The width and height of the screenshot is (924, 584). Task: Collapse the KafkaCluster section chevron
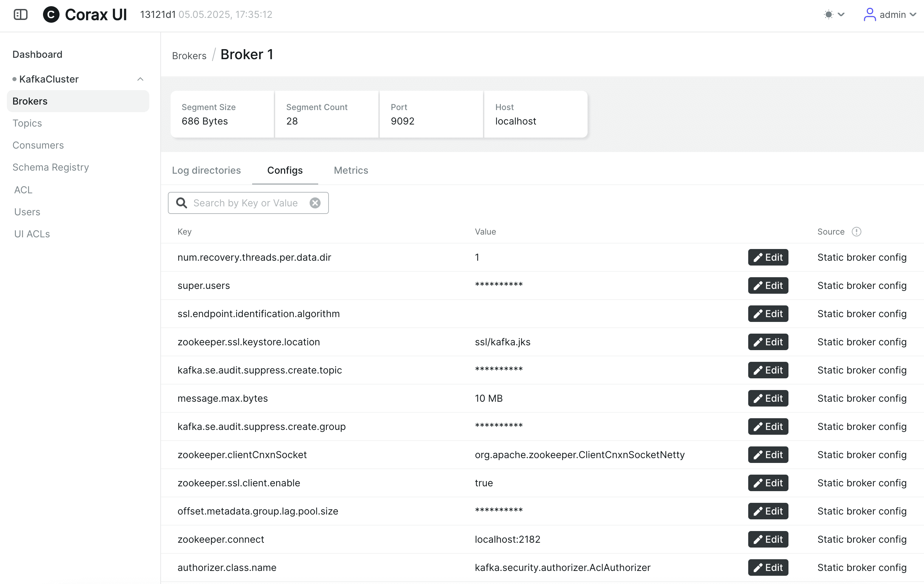click(140, 79)
